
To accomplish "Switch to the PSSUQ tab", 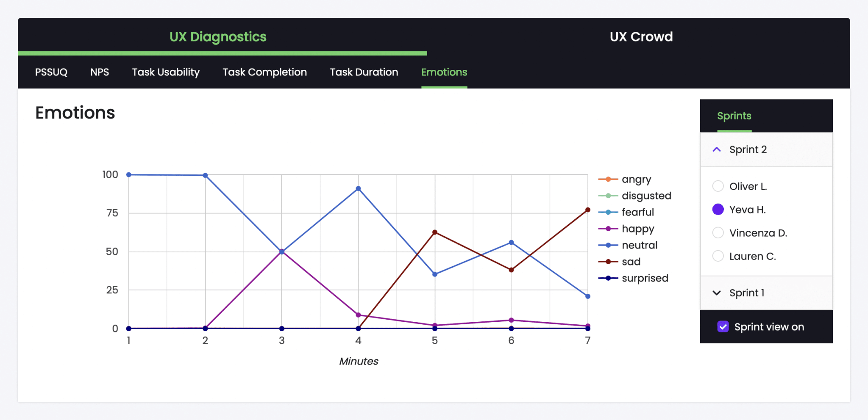I will (x=51, y=72).
